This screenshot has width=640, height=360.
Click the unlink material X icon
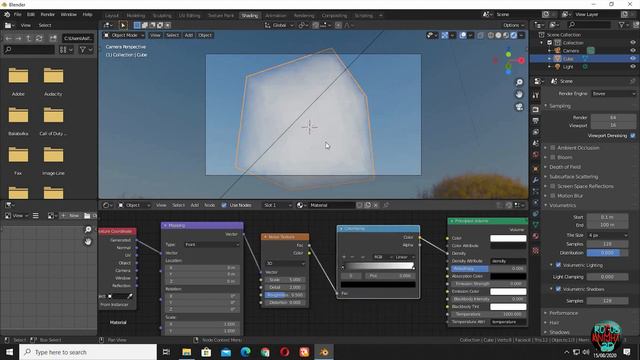tap(376, 205)
